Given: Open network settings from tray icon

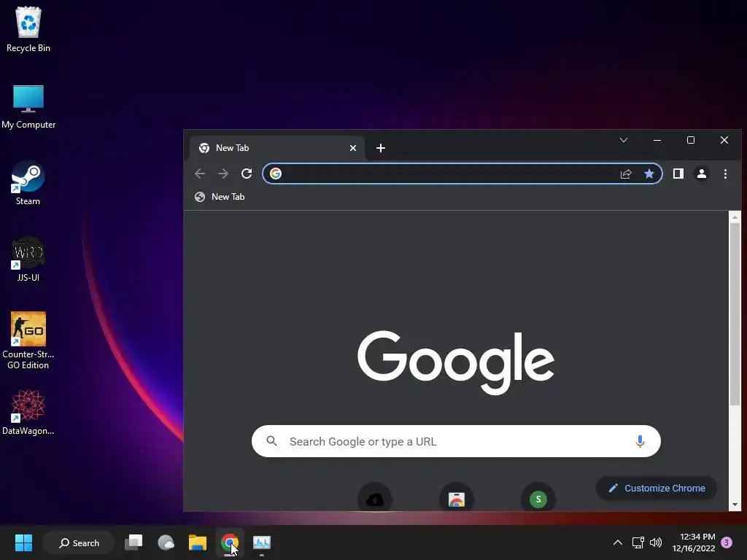Looking at the screenshot, I should 638,542.
